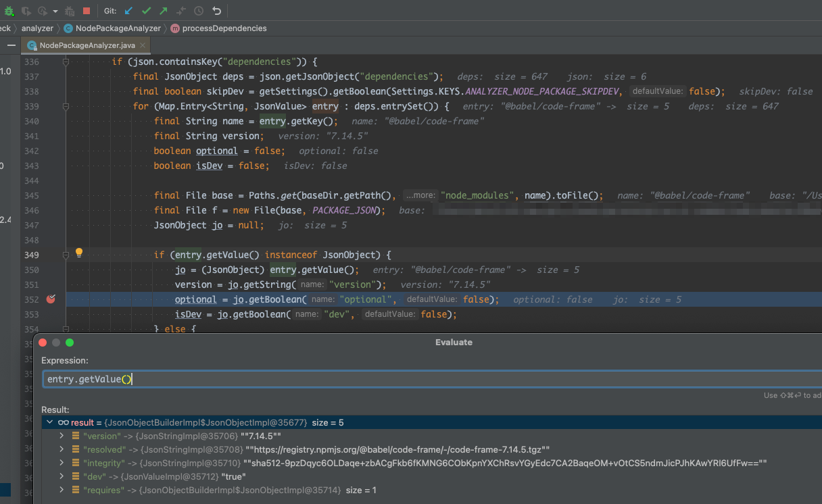Click the red Stop square icon
822x504 pixels.
pyautogui.click(x=87, y=10)
